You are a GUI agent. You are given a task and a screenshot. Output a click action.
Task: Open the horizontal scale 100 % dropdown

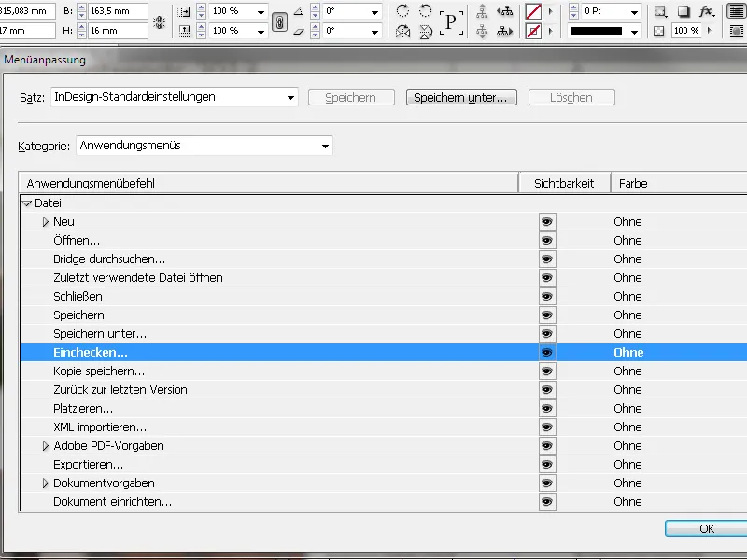click(x=261, y=11)
